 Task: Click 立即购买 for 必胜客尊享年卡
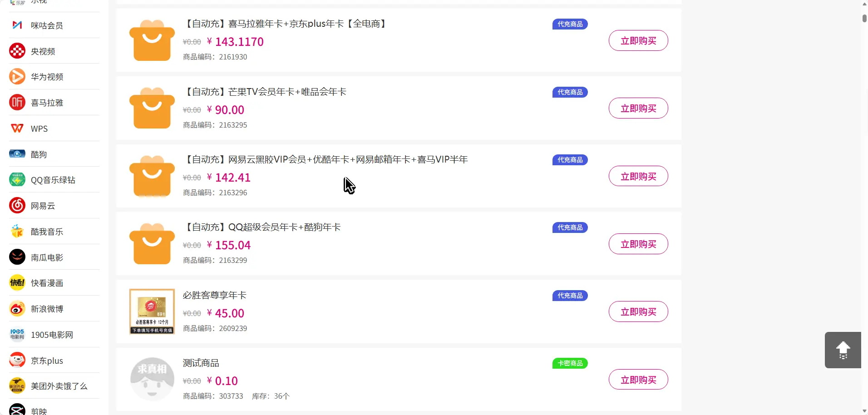pos(638,312)
